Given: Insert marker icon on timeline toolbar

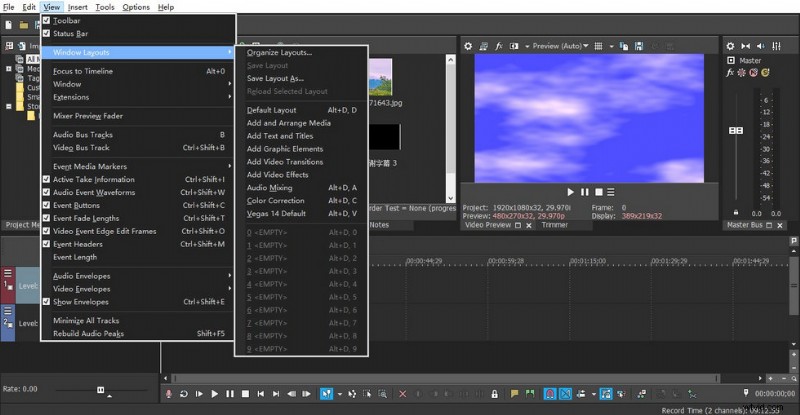Looking at the screenshot, I should coord(514,394).
